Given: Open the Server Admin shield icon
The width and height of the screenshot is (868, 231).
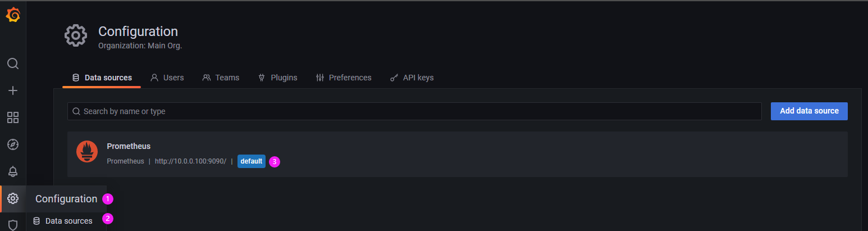Looking at the screenshot, I should pyautogui.click(x=13, y=224).
